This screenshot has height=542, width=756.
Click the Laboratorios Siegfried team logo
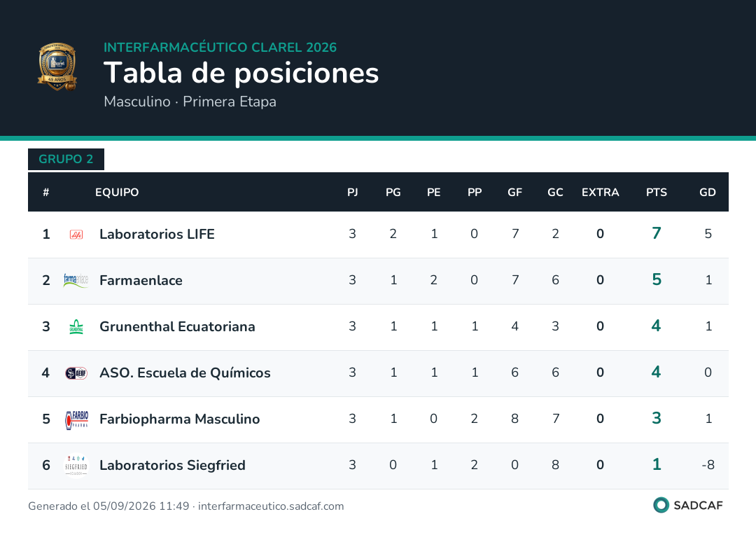(x=76, y=466)
